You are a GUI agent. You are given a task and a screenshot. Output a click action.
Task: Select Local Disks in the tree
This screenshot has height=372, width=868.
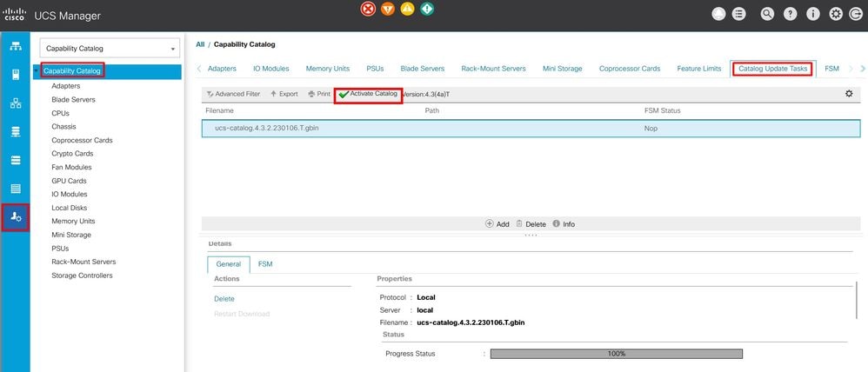pyautogui.click(x=69, y=208)
